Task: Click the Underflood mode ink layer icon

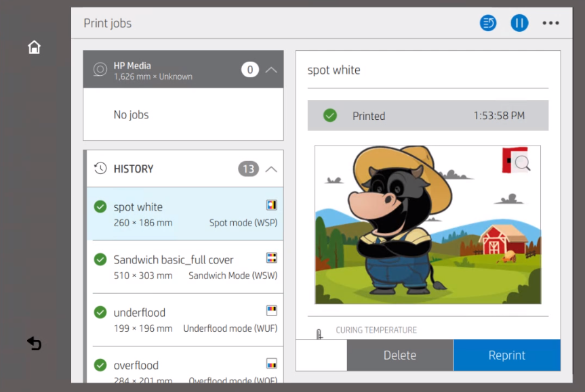Action: (x=272, y=310)
